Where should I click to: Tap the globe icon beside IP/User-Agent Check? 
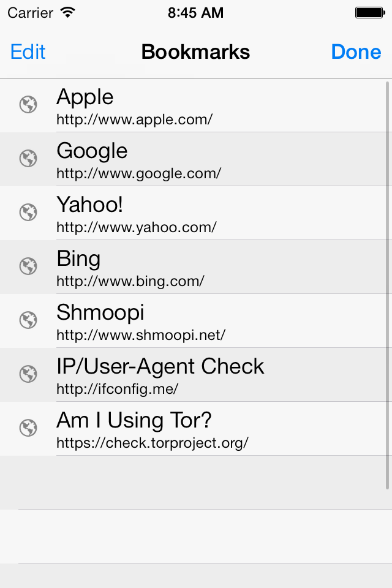(28, 374)
